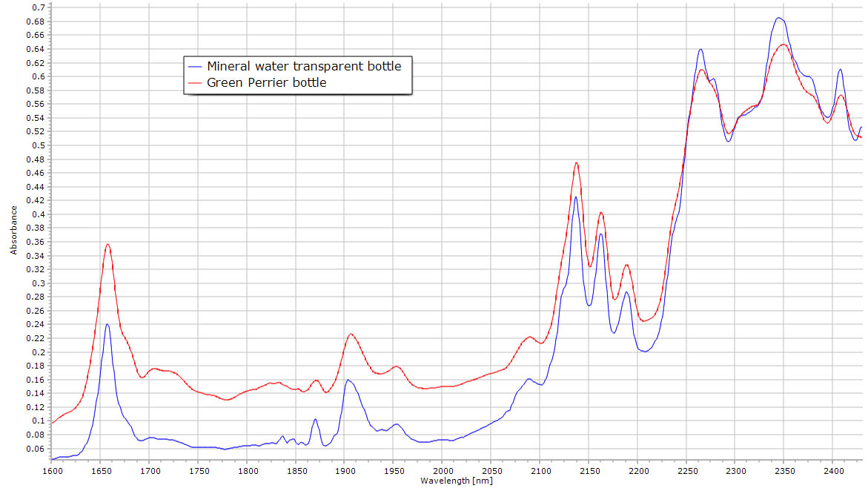Click the 1600 tick label on x-axis
The image size is (868, 491).
pyautogui.click(x=52, y=470)
